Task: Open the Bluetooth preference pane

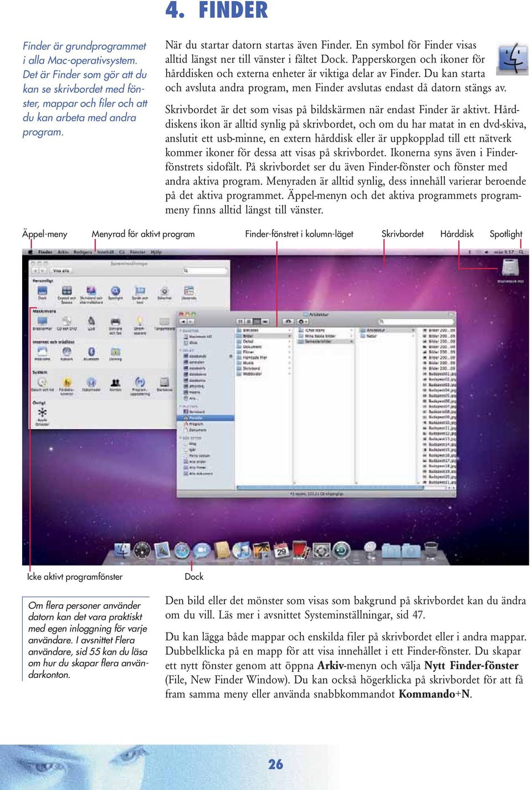Action: [91, 354]
